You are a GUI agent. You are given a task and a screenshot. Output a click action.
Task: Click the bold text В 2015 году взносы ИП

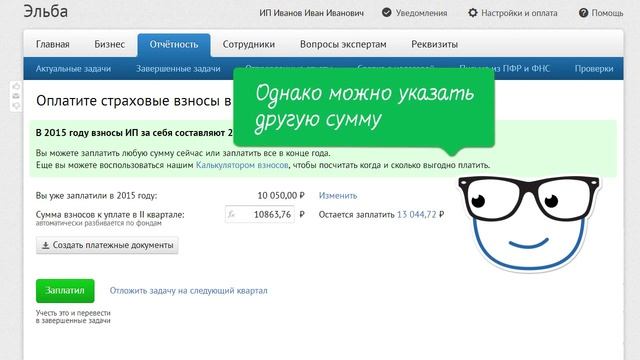[135, 133]
